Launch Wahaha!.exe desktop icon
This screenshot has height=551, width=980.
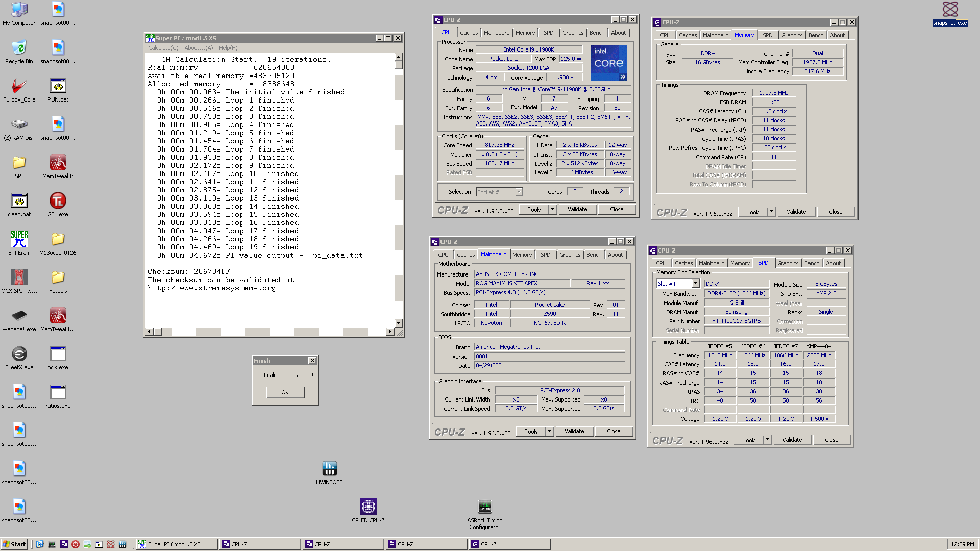point(19,320)
